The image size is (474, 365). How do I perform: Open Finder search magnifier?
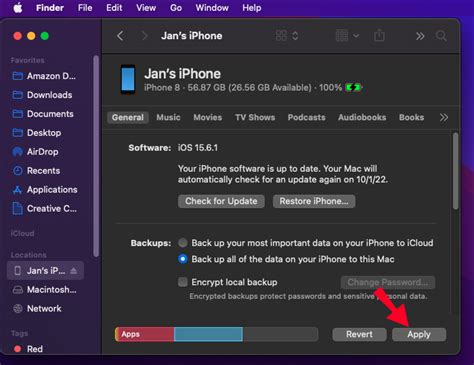tap(441, 36)
